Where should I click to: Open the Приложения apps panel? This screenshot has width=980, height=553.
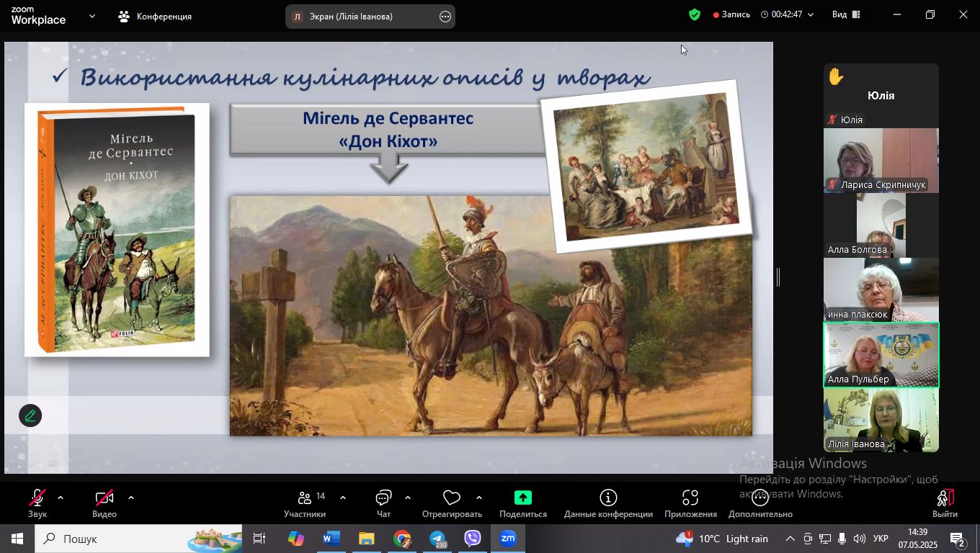click(690, 503)
